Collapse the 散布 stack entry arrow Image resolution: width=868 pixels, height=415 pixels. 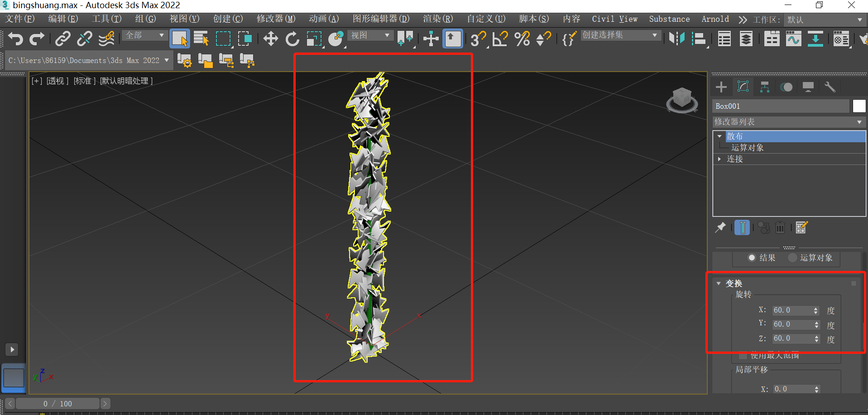click(x=719, y=136)
